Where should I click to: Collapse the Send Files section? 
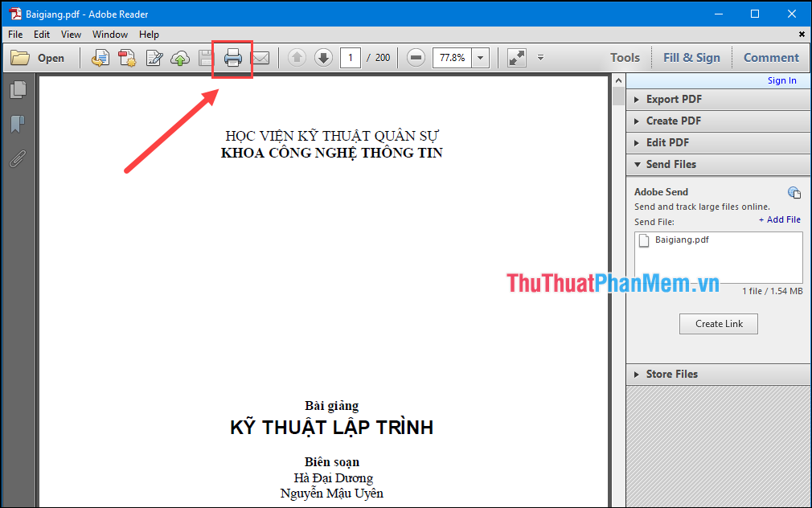(719, 164)
